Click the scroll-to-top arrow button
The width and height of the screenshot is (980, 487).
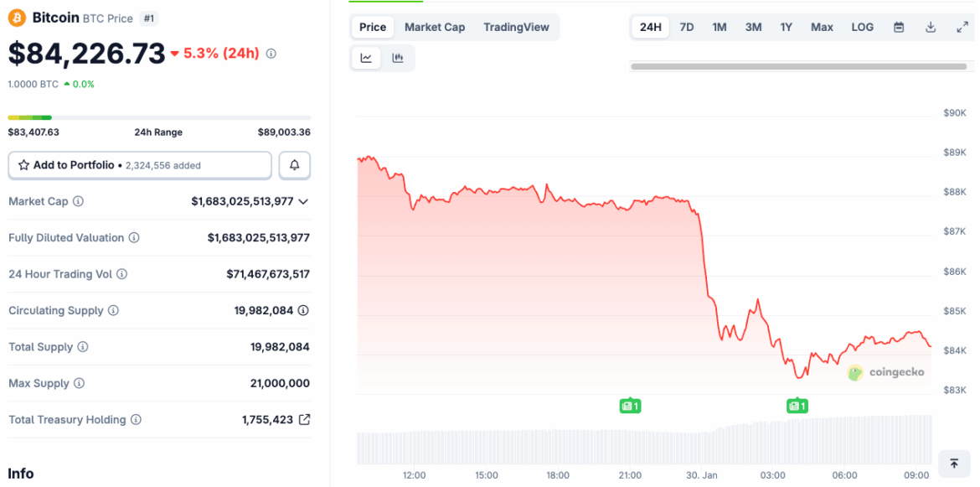pos(953,463)
